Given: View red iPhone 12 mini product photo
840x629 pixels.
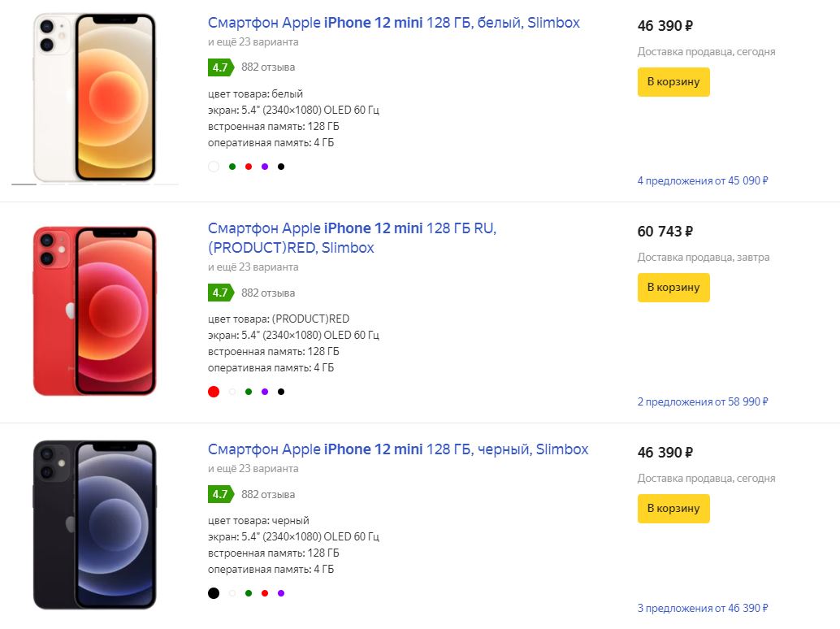Looking at the screenshot, I should [x=95, y=311].
